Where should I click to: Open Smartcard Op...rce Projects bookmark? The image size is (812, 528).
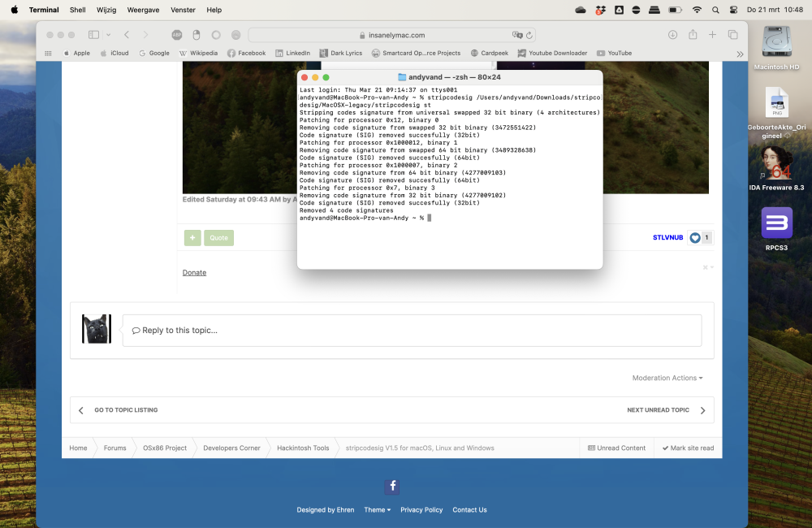click(416, 53)
